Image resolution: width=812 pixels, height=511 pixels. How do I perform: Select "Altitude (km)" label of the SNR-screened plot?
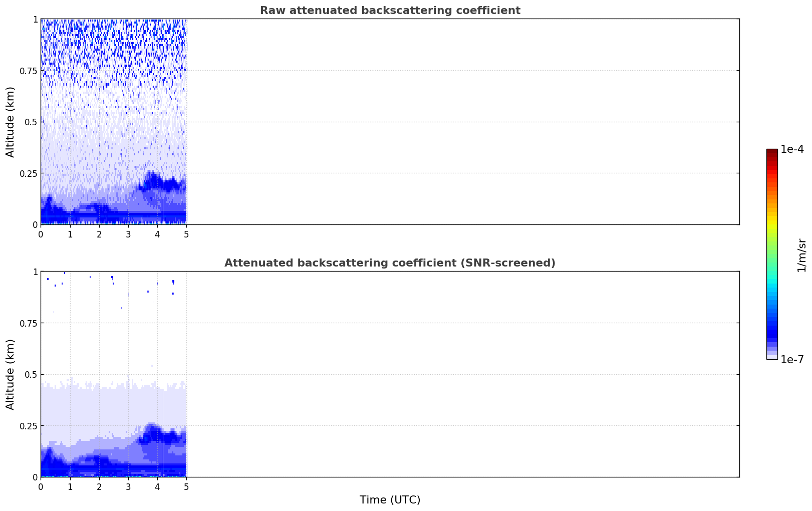11,374
